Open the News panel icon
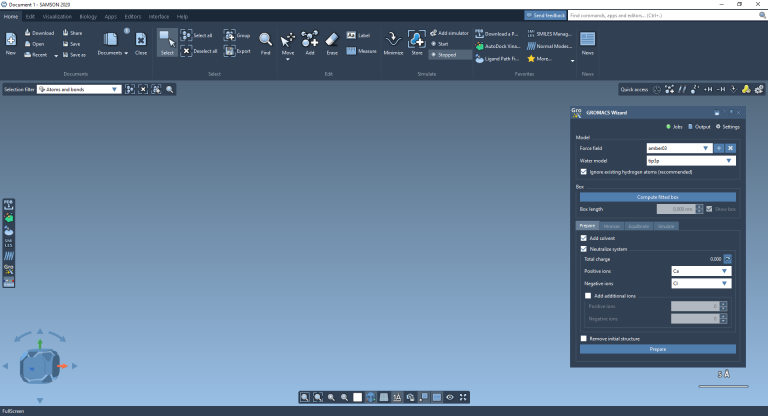Screen dimensions: 768x416 coord(587,41)
